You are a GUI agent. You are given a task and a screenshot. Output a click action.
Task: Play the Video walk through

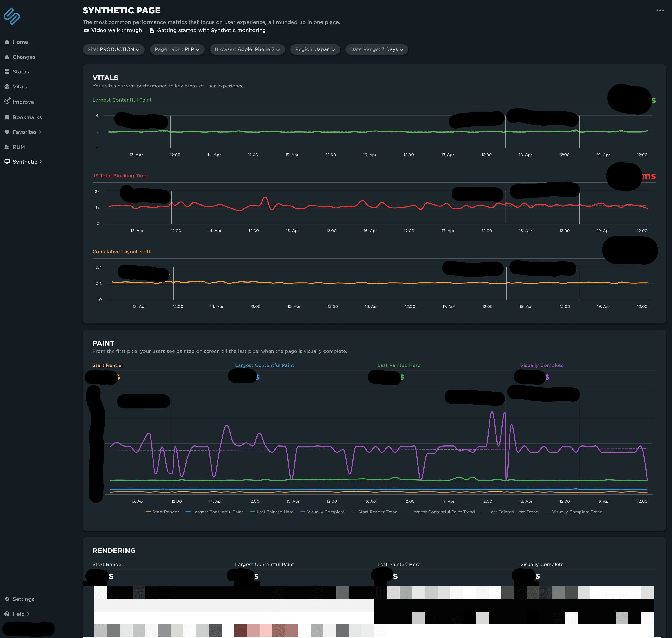[116, 30]
